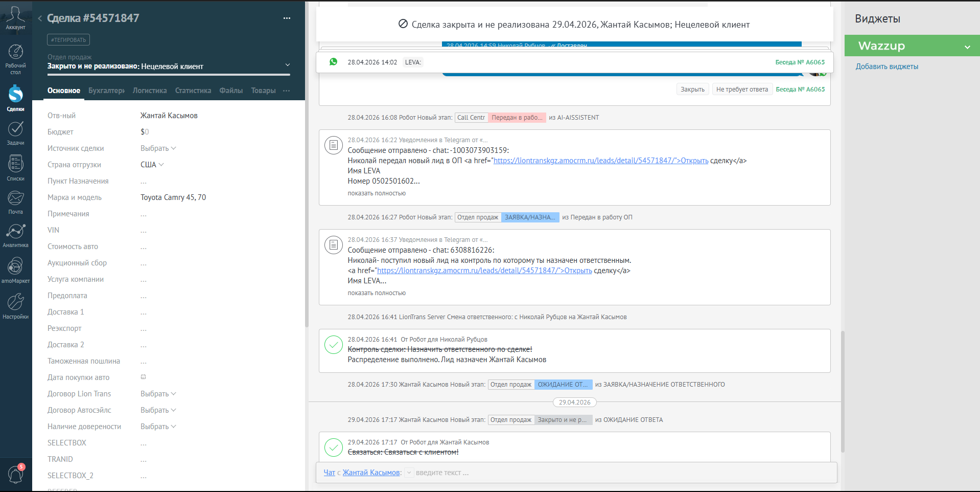Switch to the Бухгалтерия tab

coord(106,91)
